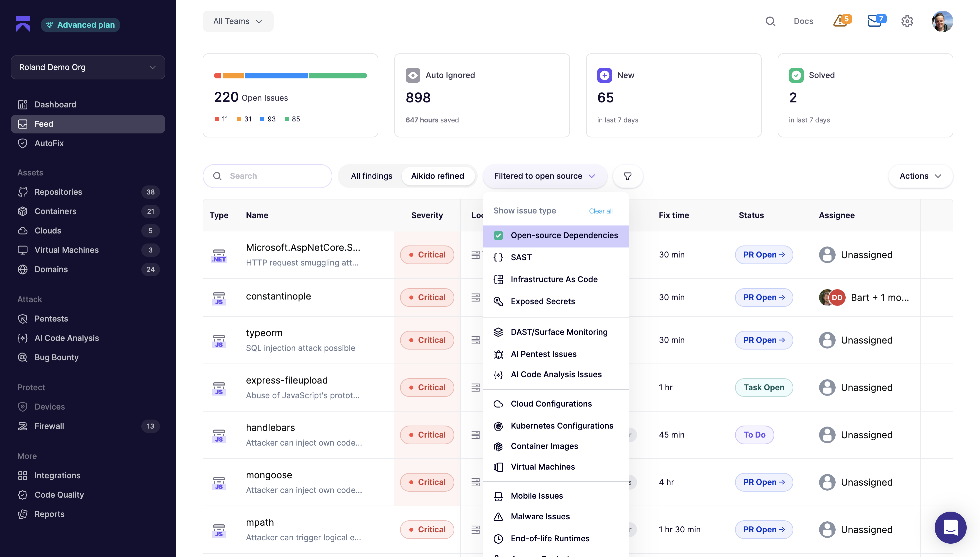The image size is (980, 557).
Task: Click the Bug Bounty icon
Action: coord(23,357)
